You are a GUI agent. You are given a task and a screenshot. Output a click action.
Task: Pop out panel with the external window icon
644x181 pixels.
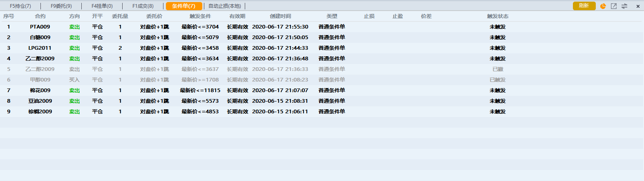coord(614,6)
